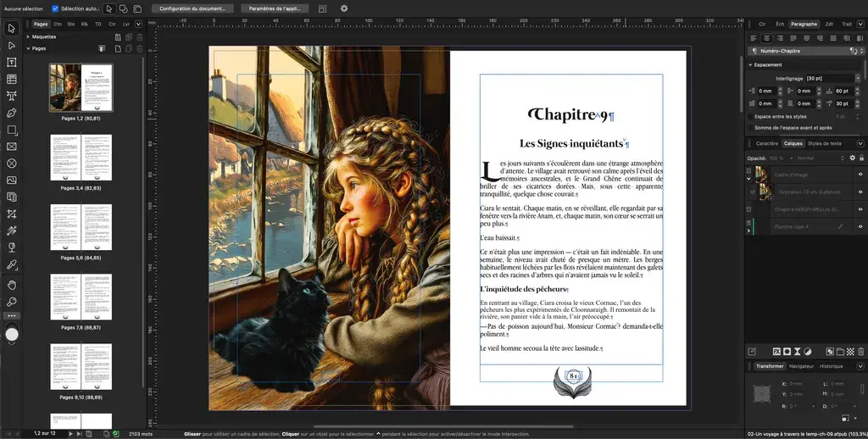The height and width of the screenshot is (439, 868).
Task: Center-align the paragraph text
Action: 766,37
